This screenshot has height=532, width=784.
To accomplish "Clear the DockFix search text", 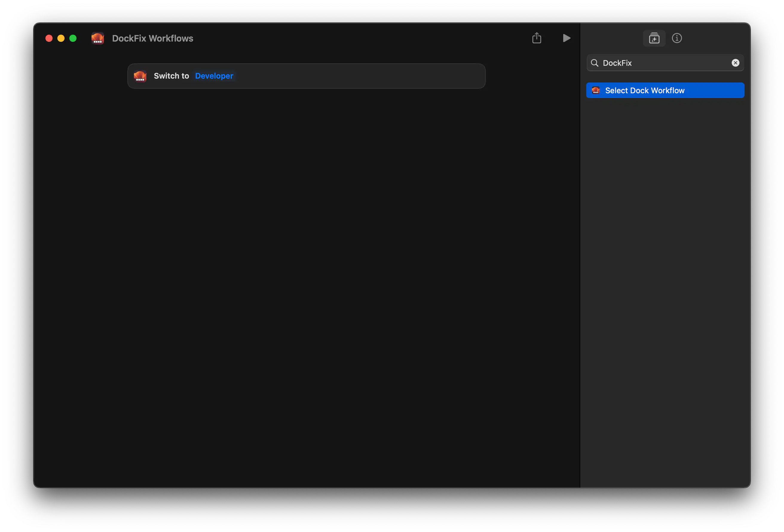I will click(735, 63).
